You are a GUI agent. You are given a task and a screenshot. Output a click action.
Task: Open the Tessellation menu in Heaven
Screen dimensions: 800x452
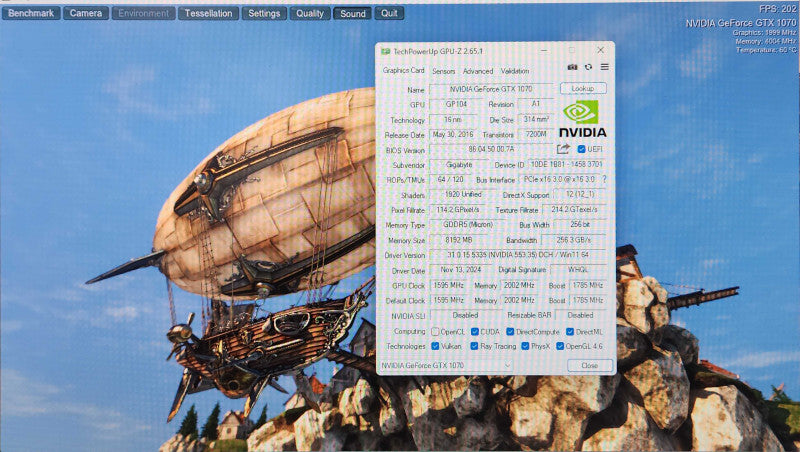point(208,13)
